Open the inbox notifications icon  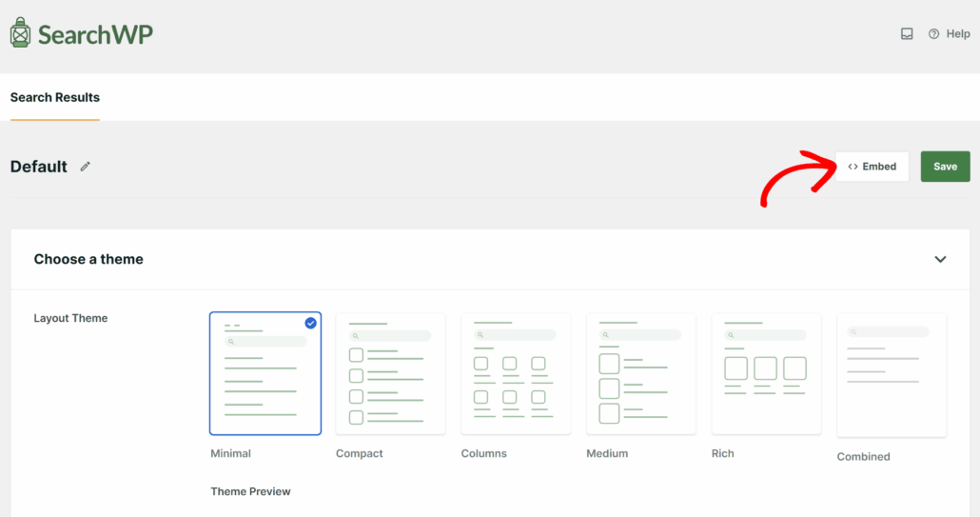906,33
